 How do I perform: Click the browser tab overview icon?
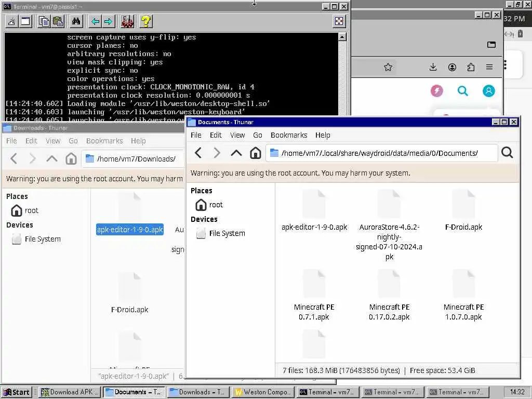pyautogui.click(x=491, y=45)
